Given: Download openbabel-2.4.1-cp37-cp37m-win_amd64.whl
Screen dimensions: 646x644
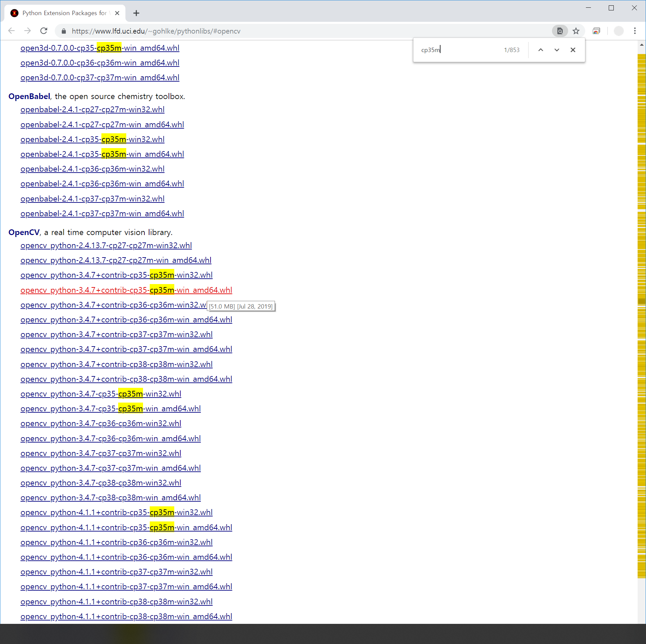Looking at the screenshot, I should pyautogui.click(x=102, y=214).
